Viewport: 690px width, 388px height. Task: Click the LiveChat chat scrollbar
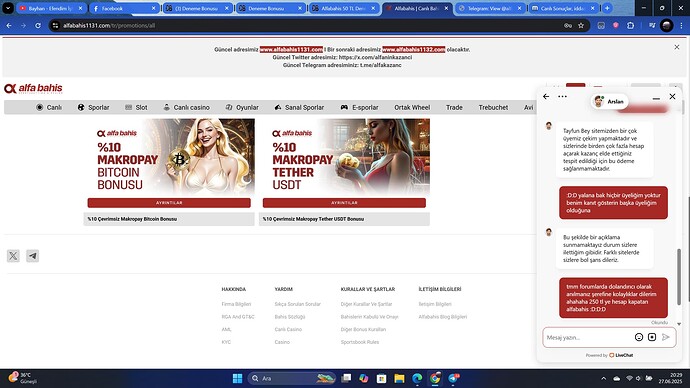[x=679, y=276]
